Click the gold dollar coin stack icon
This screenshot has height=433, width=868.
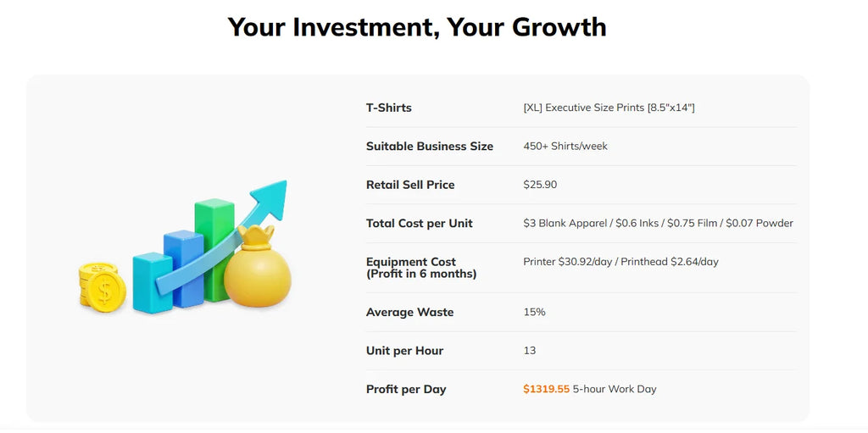tap(102, 286)
